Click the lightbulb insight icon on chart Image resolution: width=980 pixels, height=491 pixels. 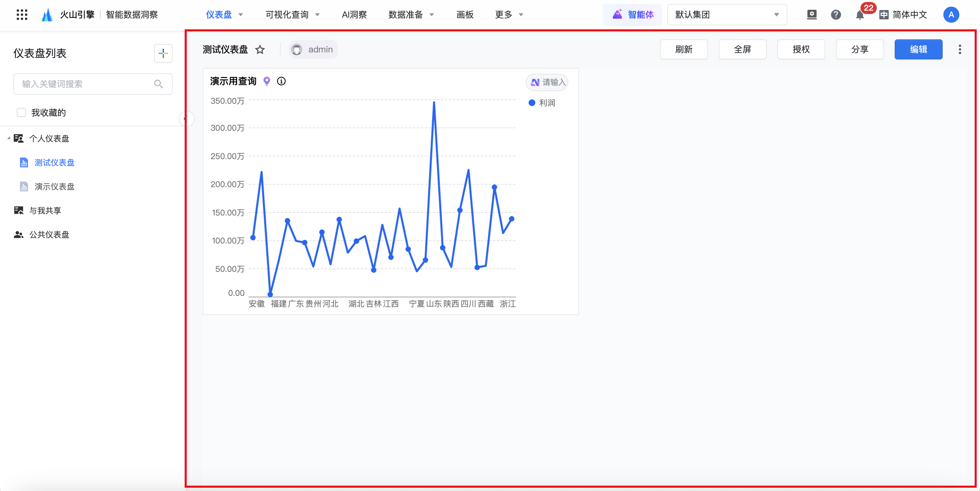267,81
